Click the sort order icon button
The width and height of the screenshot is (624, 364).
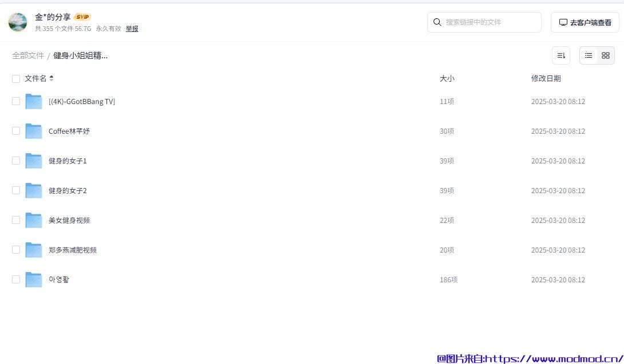click(561, 55)
